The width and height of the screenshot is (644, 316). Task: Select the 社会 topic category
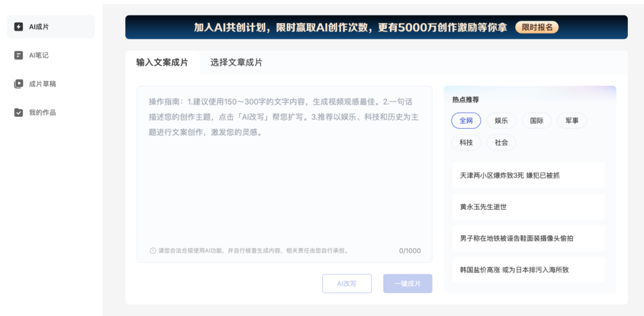[x=501, y=142]
